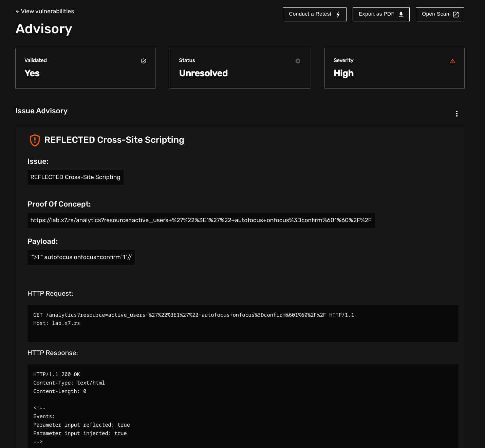Click the Severity High card
This screenshot has height=448, width=485.
click(x=394, y=68)
